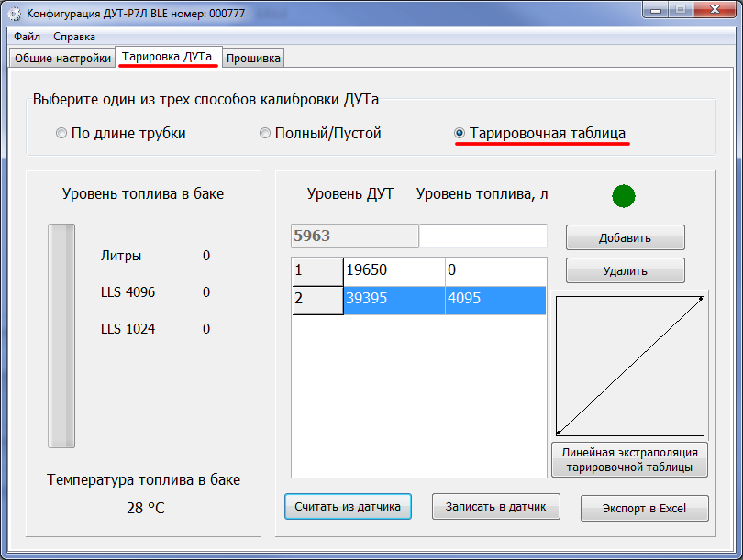Click the calibration curve graph
743x560 pixels.
pos(630,366)
